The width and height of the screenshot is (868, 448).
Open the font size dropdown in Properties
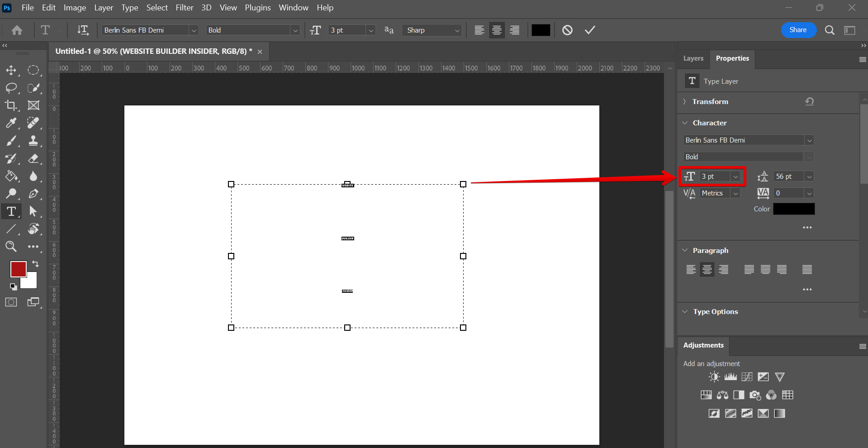(736, 176)
